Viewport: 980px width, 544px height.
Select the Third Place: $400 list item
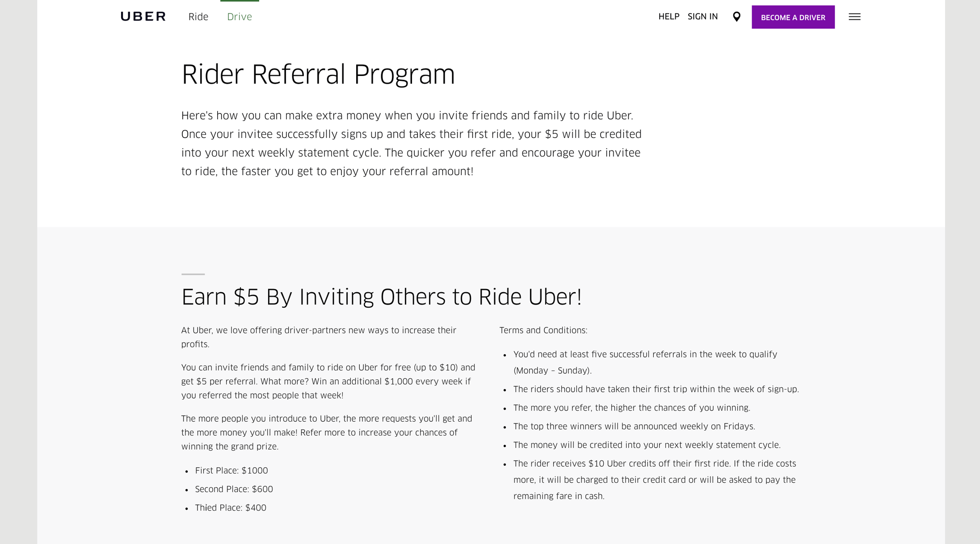[231, 508]
